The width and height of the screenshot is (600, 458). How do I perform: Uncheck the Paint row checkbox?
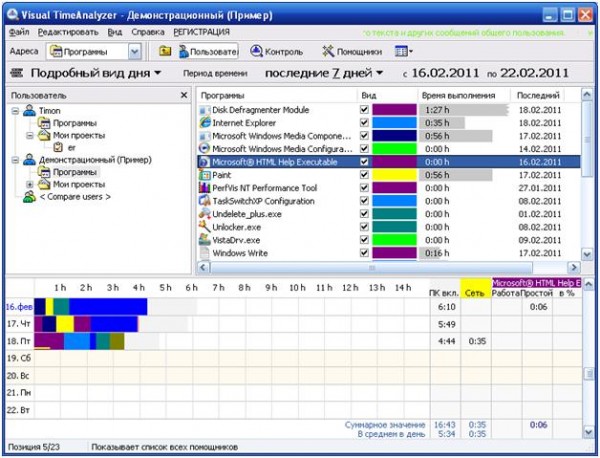click(x=364, y=175)
